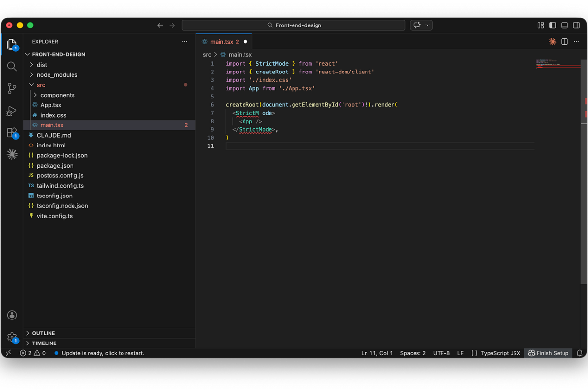Change end of line sequence LF
Screen dimensions: 588x392
pyautogui.click(x=460, y=353)
